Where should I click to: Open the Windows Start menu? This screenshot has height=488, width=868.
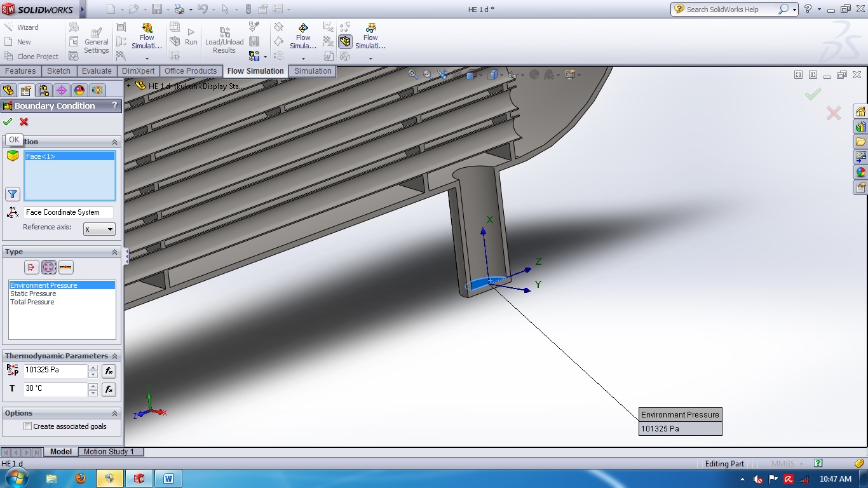click(17, 478)
